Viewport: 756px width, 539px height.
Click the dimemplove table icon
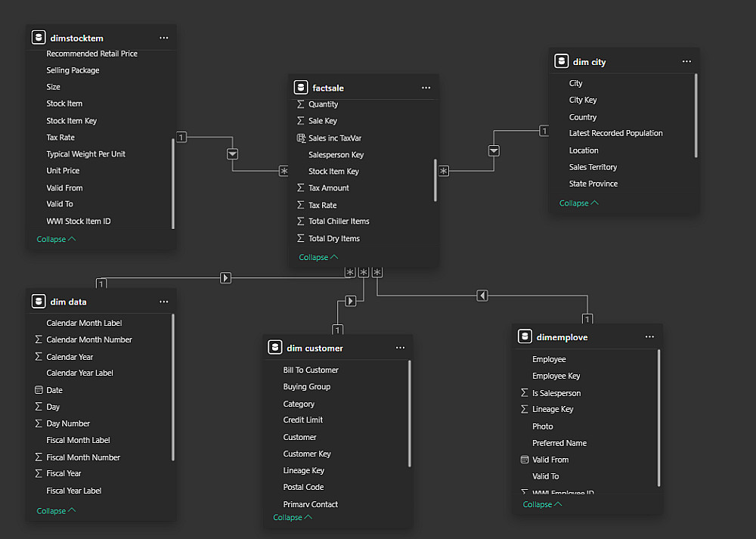pyautogui.click(x=525, y=337)
